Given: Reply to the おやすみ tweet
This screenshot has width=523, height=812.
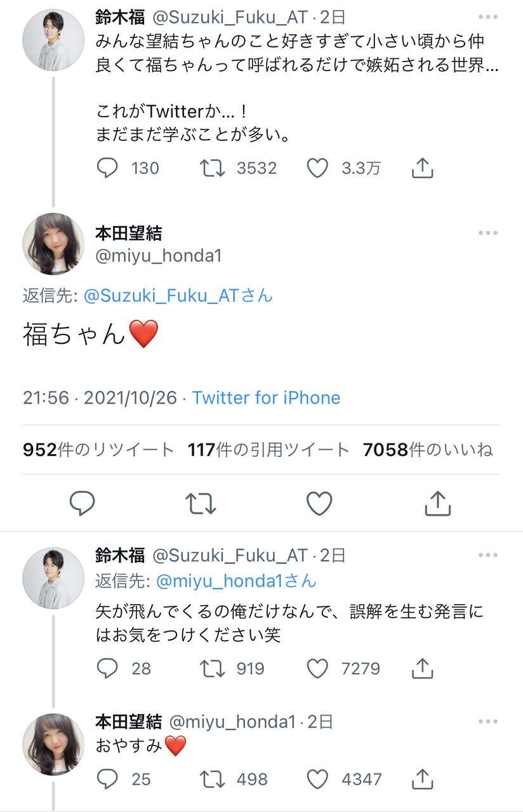Looking at the screenshot, I should 108,778.
